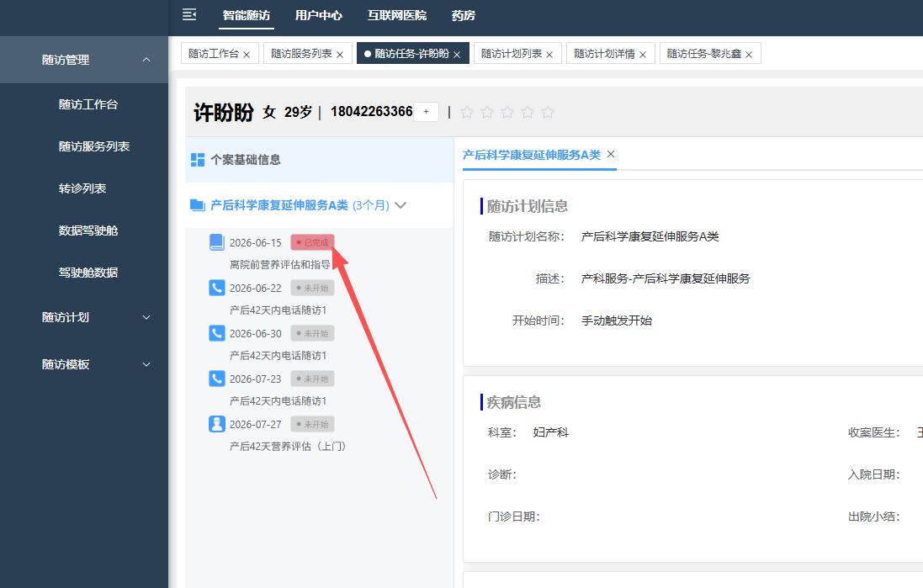Switch to the 随访任务-黎兆鑫 tab
923x588 pixels.
pyautogui.click(x=703, y=54)
